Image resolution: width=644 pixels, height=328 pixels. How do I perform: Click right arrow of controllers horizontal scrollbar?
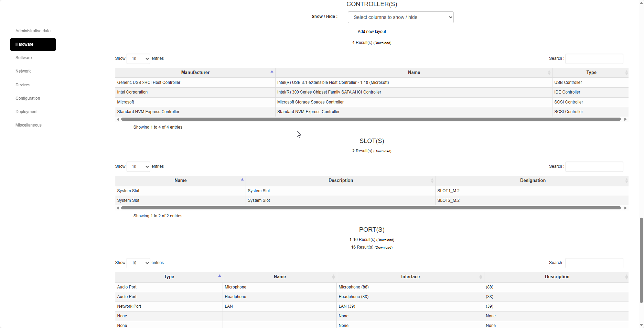click(x=625, y=119)
